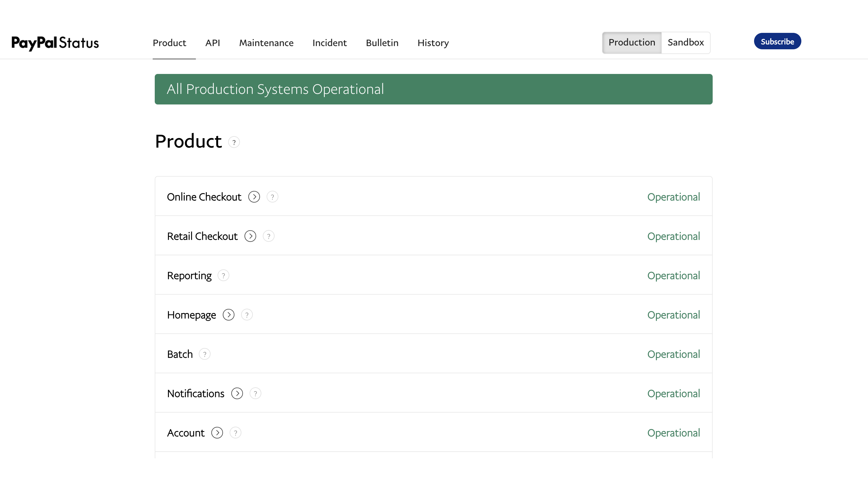Viewport: 868px width, 488px height.
Task: Click the Homepage help question mark
Action: [x=247, y=315]
